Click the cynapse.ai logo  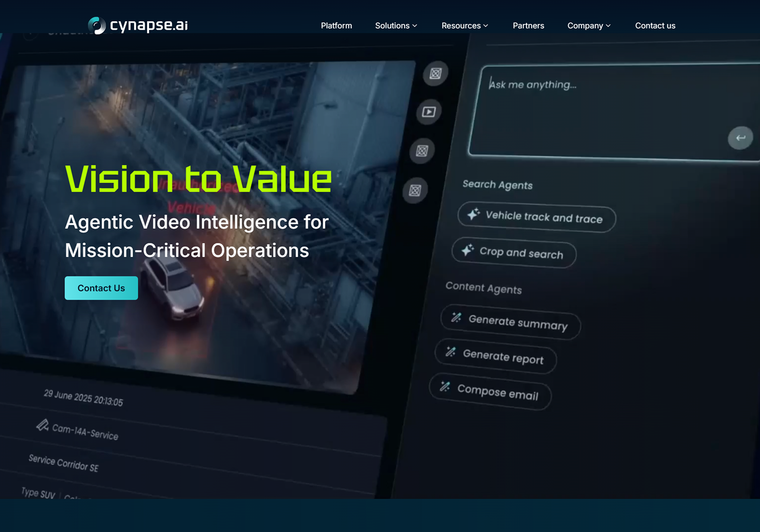138,25
